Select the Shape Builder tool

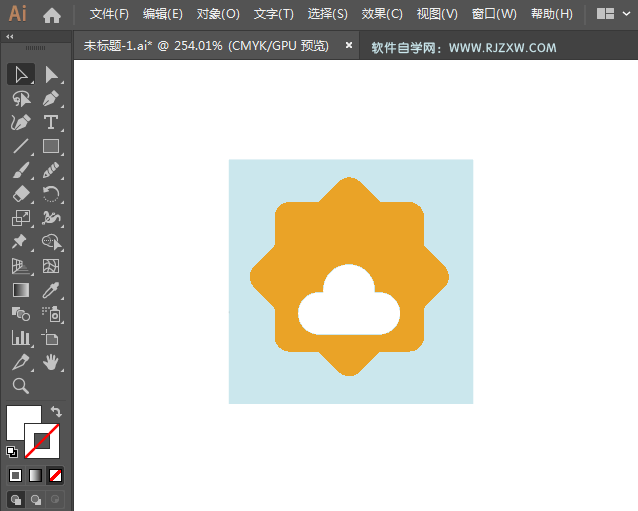coord(51,242)
